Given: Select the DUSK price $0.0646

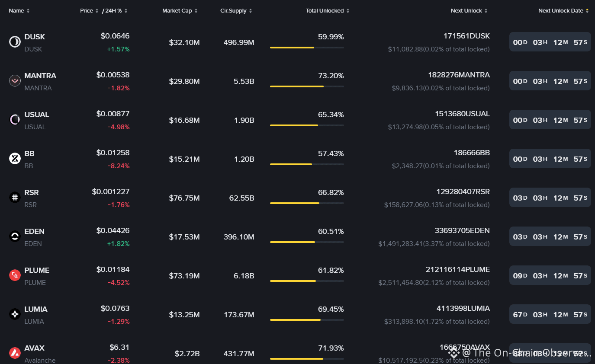Looking at the screenshot, I should 115,36.
